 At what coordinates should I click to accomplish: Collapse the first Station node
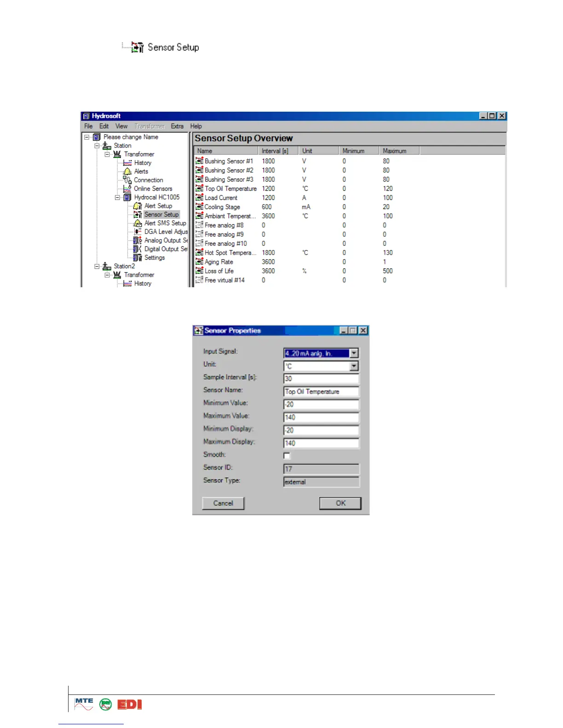point(97,146)
